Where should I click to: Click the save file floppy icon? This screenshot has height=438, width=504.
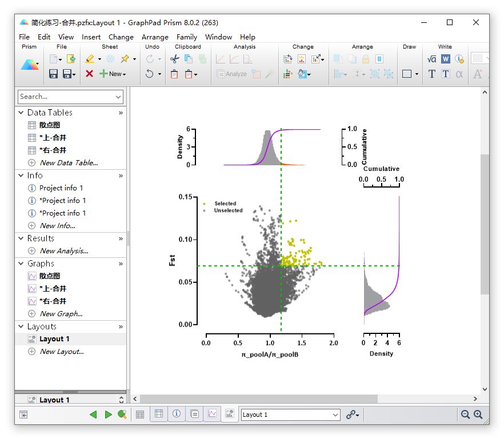(x=53, y=74)
